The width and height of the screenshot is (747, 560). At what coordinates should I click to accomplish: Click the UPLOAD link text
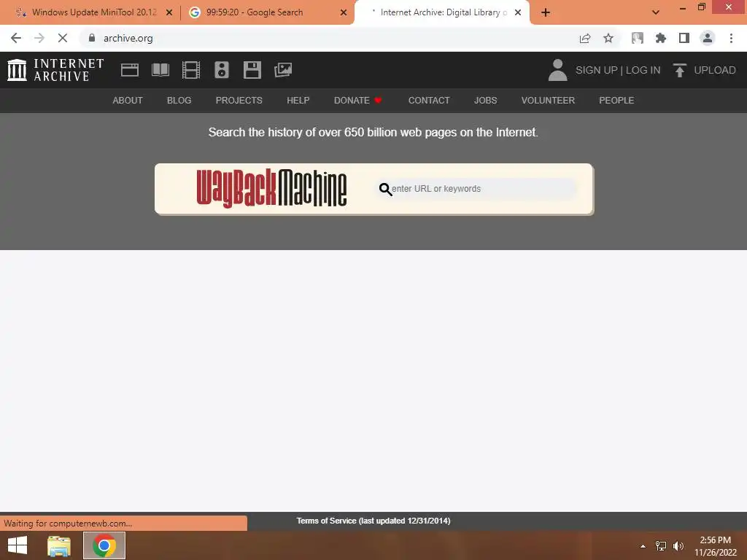pos(715,70)
